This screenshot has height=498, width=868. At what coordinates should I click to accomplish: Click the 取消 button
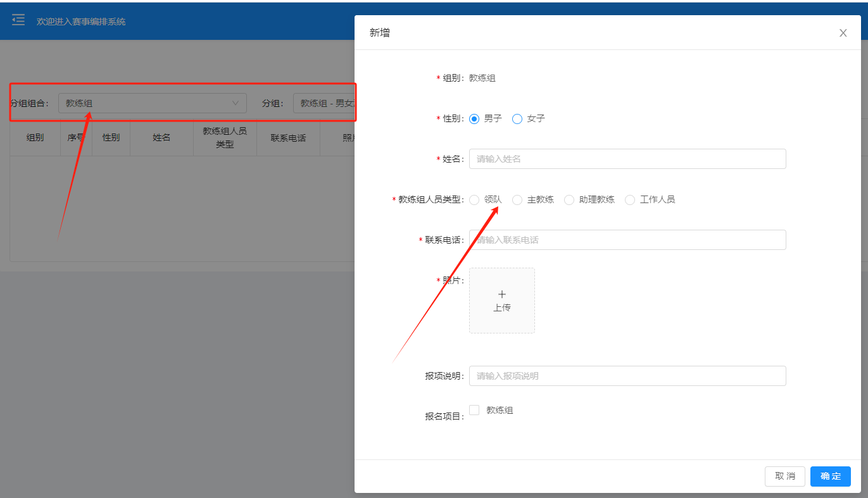tap(785, 476)
